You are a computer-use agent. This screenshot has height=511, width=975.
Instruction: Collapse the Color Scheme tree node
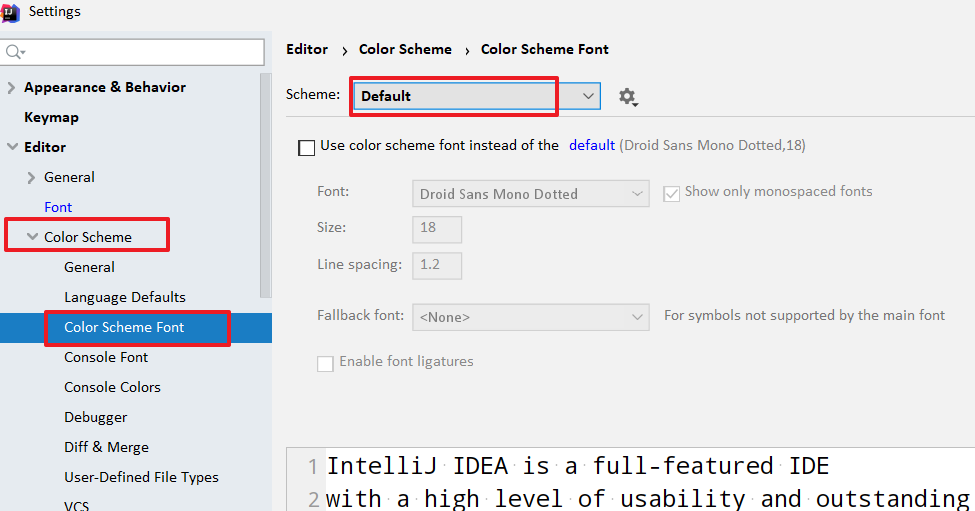[32, 237]
